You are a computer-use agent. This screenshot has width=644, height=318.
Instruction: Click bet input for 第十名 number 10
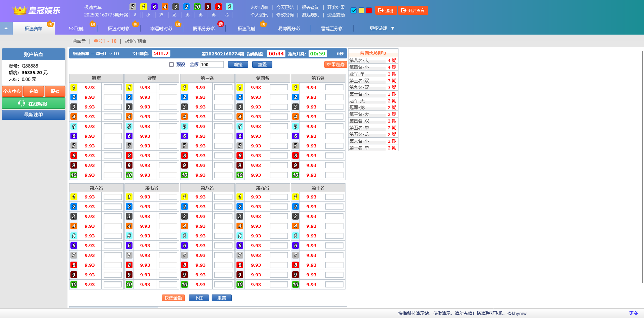(334, 284)
